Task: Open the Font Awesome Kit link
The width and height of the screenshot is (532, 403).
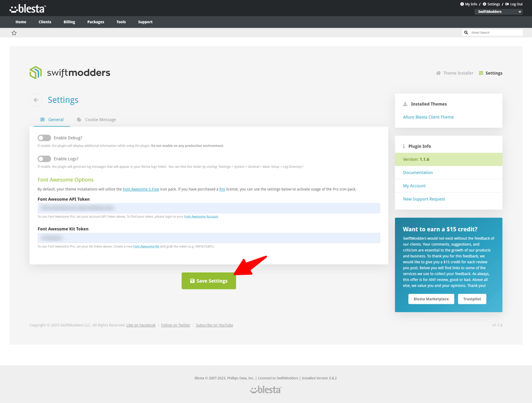Action: (146, 247)
